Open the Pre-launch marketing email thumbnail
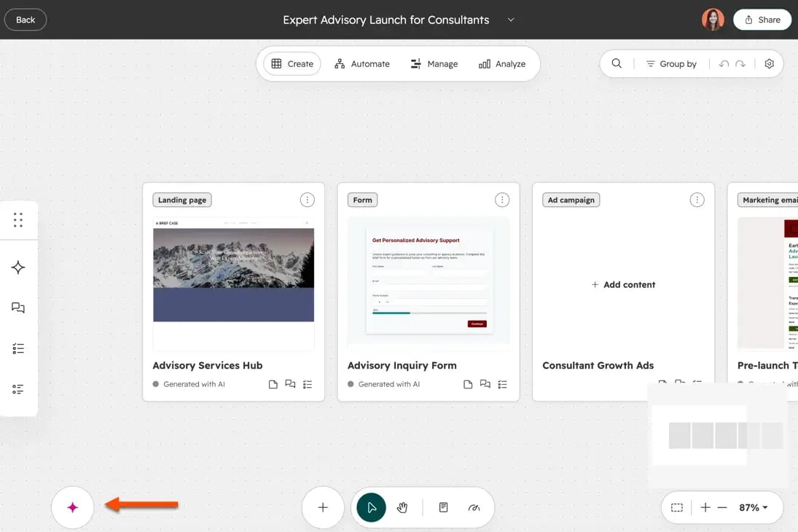The image size is (798, 532). [767, 283]
